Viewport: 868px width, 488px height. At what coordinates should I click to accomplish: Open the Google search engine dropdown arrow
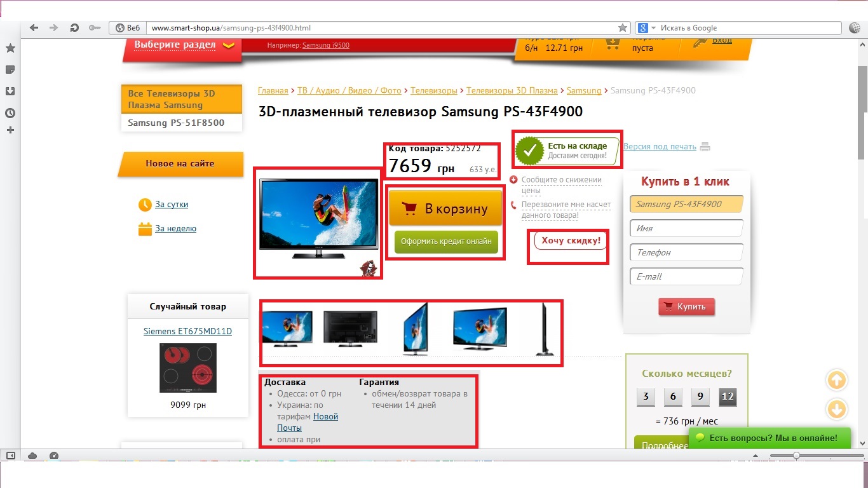point(653,28)
